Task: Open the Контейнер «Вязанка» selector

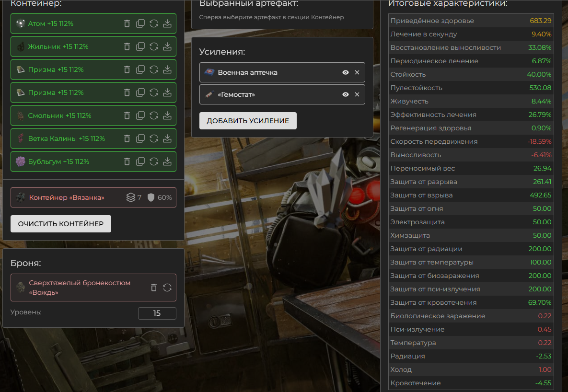Action: [67, 197]
